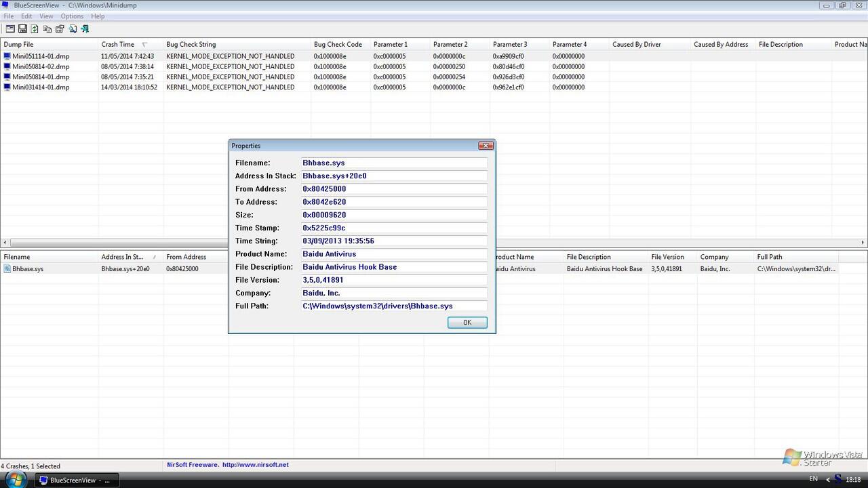
Task: Select the Mini031414-01.dmp row
Action: coord(434,87)
